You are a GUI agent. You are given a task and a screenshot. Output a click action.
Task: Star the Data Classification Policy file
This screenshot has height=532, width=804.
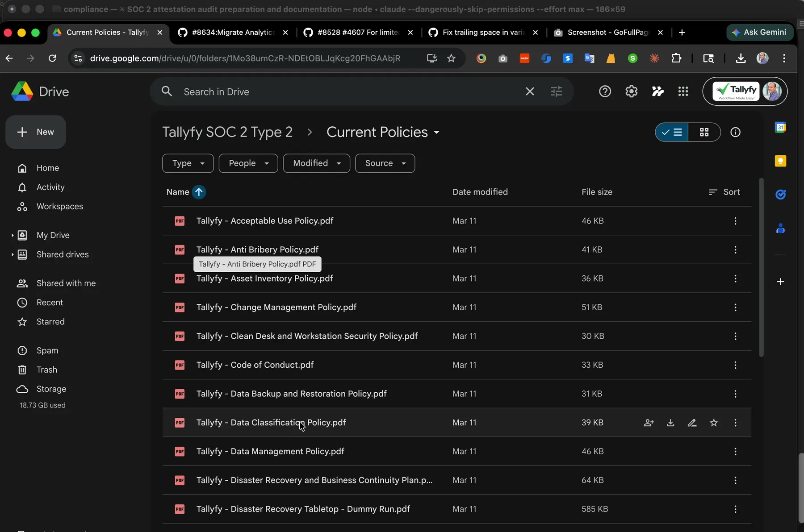pos(714,423)
